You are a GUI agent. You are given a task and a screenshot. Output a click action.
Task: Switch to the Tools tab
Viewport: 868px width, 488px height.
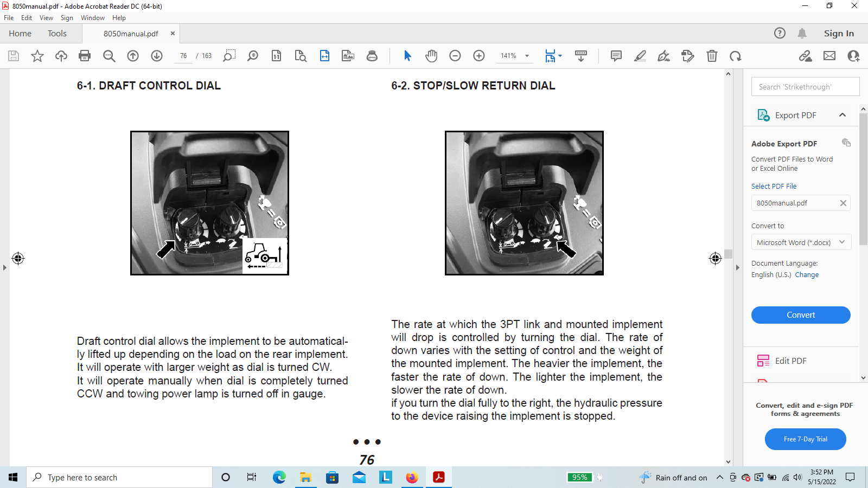(x=57, y=33)
